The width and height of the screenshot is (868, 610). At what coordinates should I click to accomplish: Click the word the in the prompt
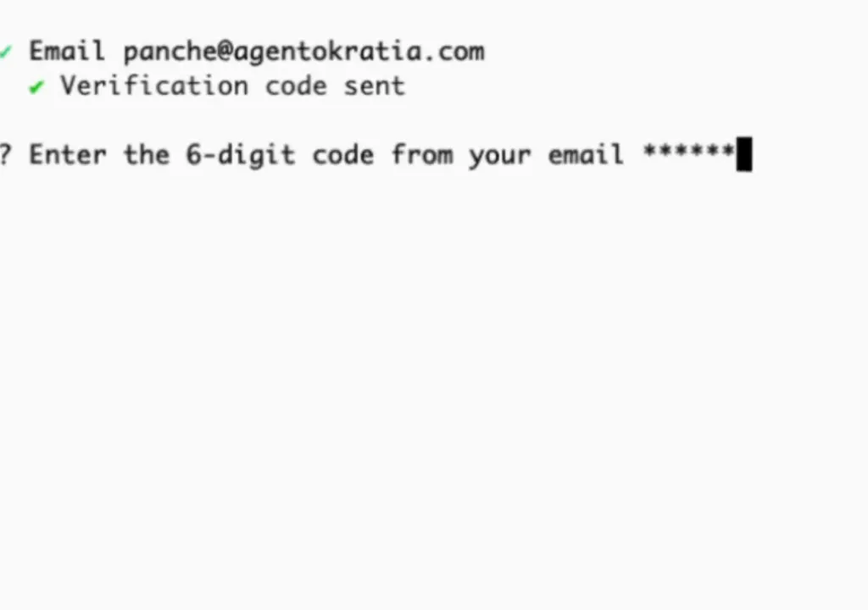pos(146,154)
